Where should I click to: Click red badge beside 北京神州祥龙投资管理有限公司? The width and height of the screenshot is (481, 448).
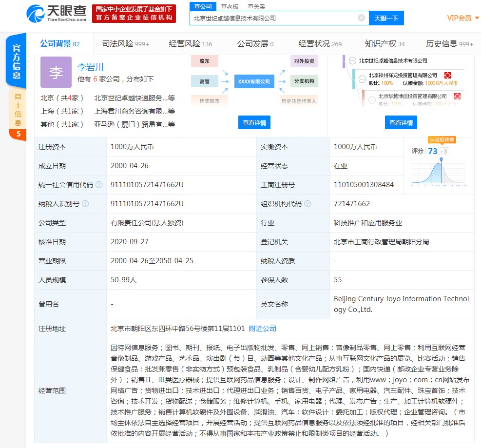447,75
